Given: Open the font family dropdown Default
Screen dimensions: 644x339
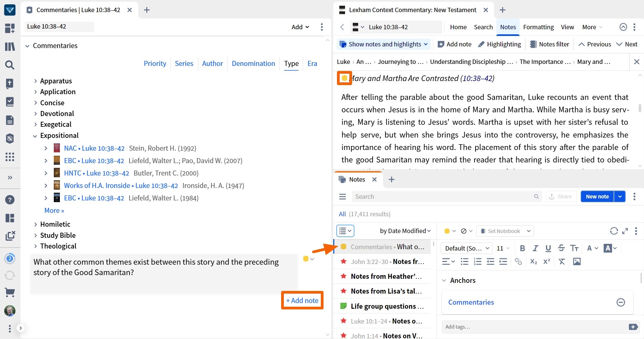Looking at the screenshot, I should pos(466,248).
